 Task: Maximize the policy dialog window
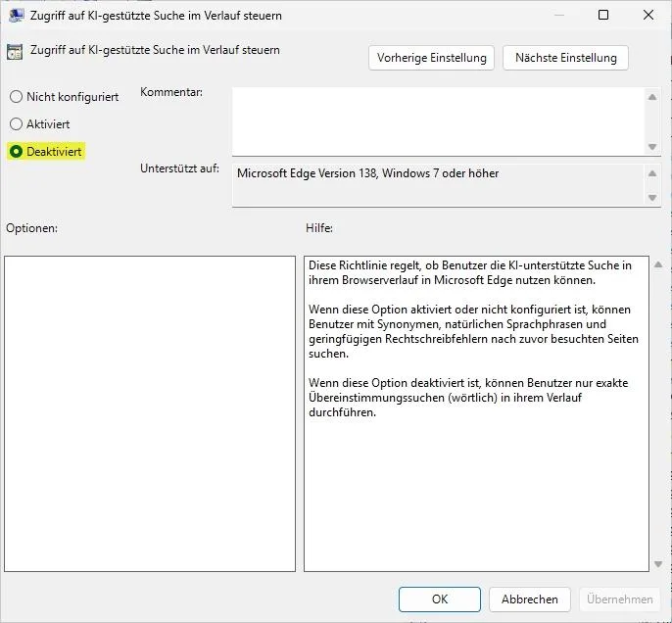[x=602, y=15]
